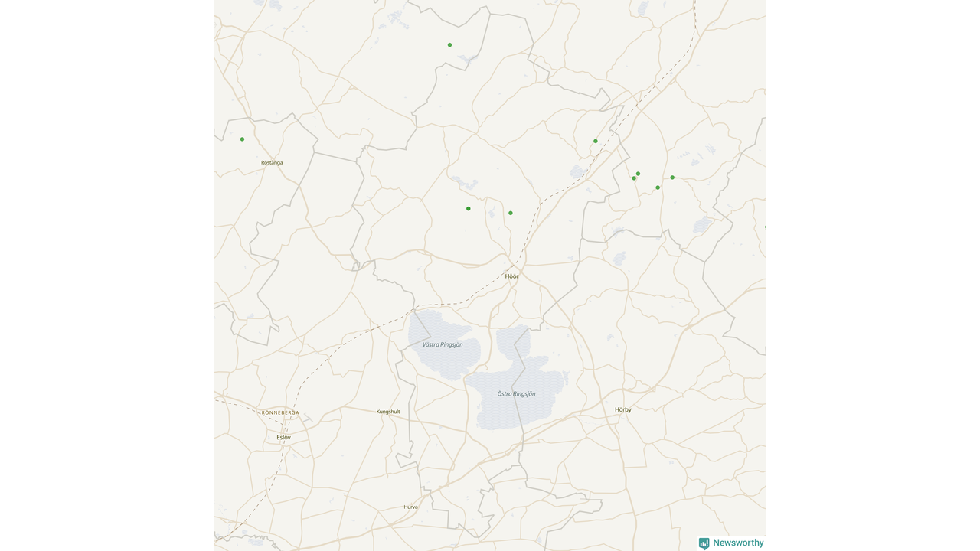The height and width of the screenshot is (551, 980).
Task: Click the Västra Ringsjön lake label
Action: click(443, 344)
